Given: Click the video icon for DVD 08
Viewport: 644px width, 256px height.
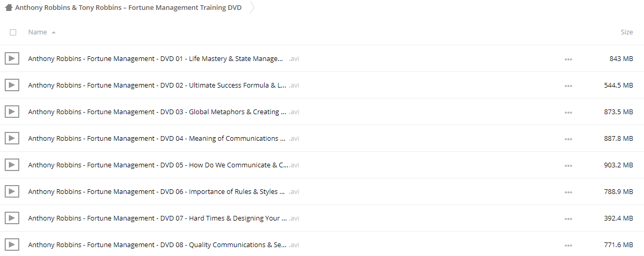Looking at the screenshot, I should pos(12,245).
